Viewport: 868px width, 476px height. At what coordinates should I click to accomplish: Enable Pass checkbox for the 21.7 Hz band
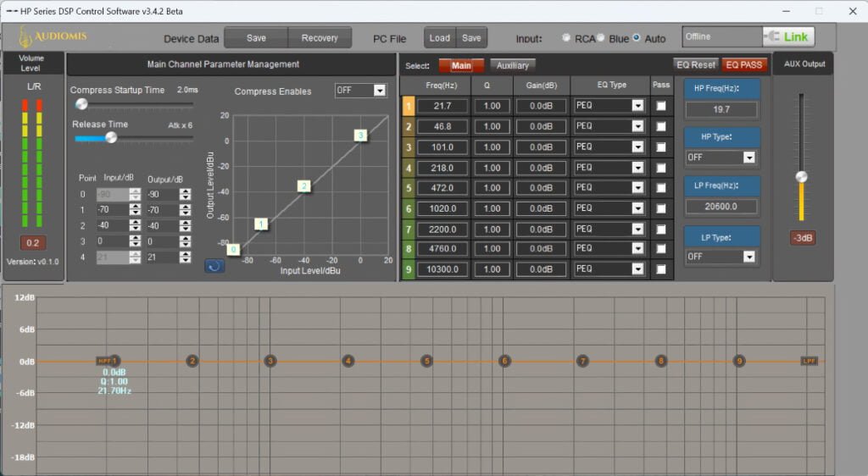661,106
